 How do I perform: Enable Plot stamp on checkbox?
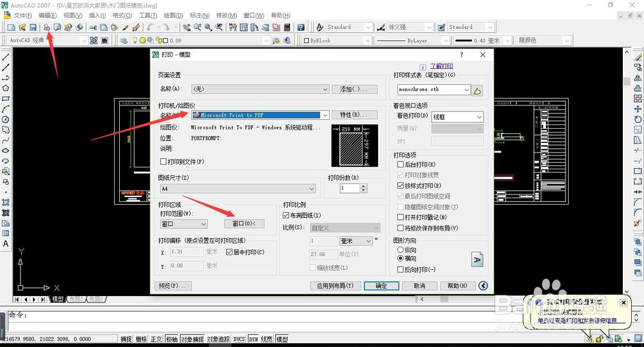tap(401, 217)
